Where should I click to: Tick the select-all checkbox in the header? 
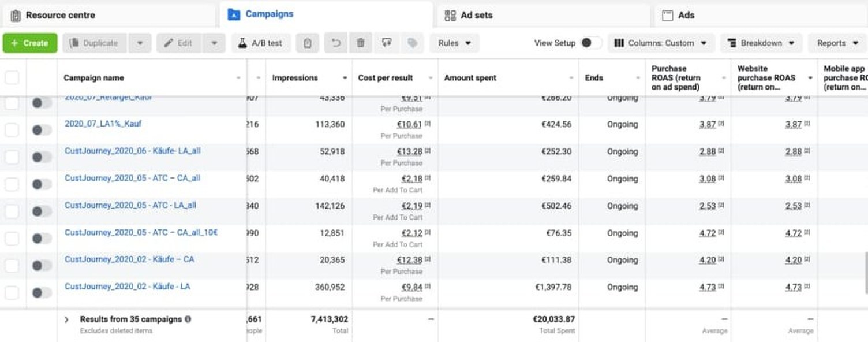(x=12, y=77)
